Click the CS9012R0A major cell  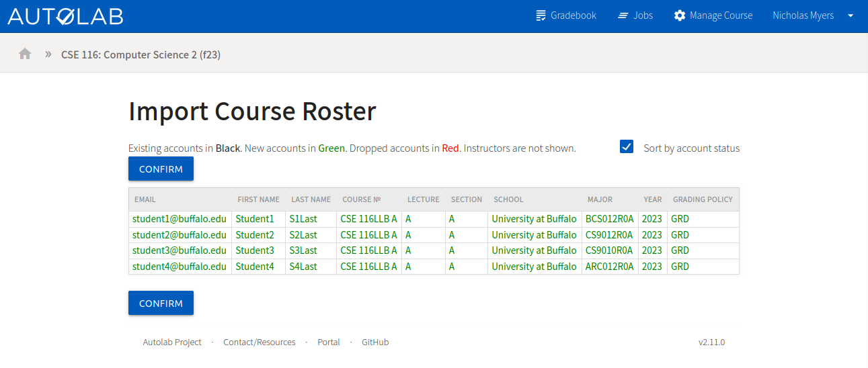click(610, 235)
